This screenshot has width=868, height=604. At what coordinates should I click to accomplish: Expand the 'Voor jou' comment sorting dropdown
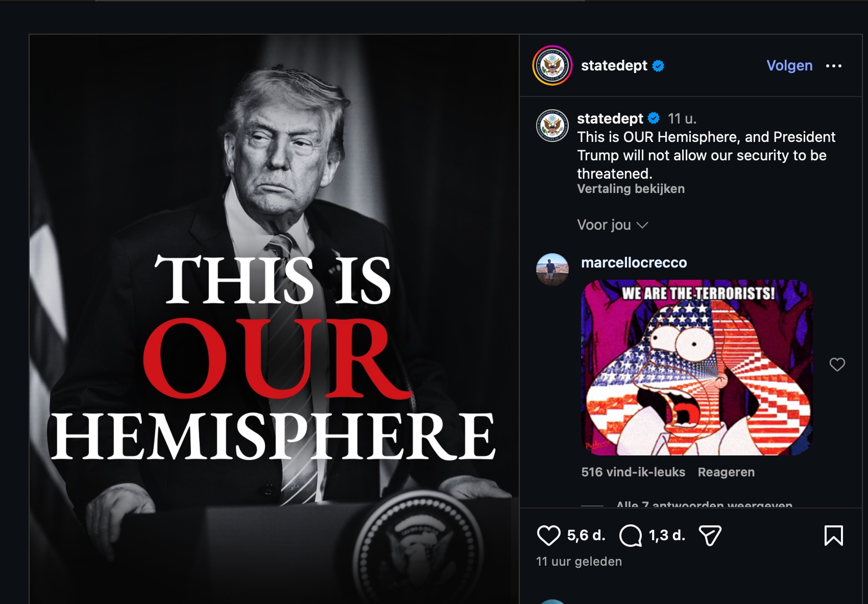(x=612, y=225)
